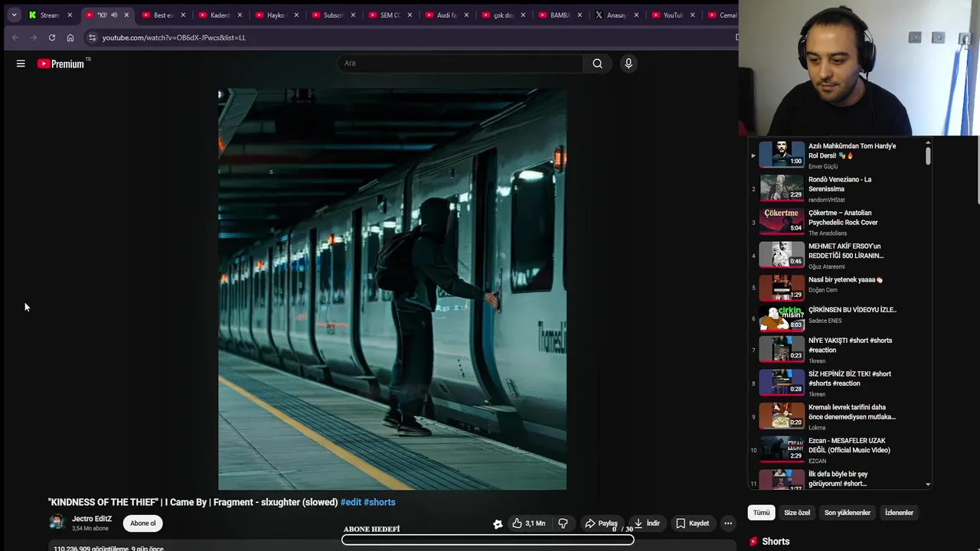Open Ezcan - MESAFELER UZAK DEĞİL video
Image resolution: width=980 pixels, height=551 pixels.
[849, 445]
